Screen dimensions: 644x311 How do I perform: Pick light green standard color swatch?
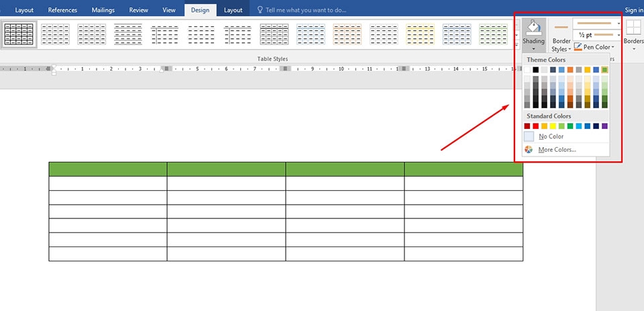561,126
